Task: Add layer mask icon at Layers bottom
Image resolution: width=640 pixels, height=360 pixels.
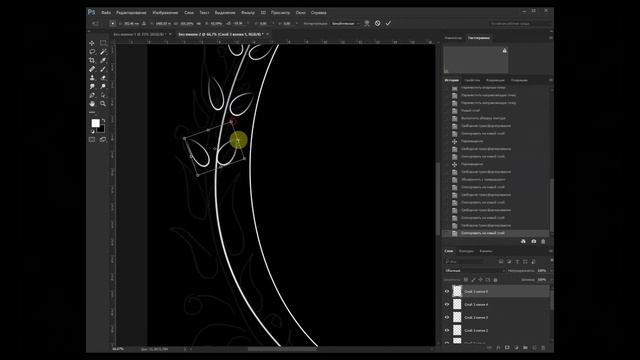Action: (507, 348)
